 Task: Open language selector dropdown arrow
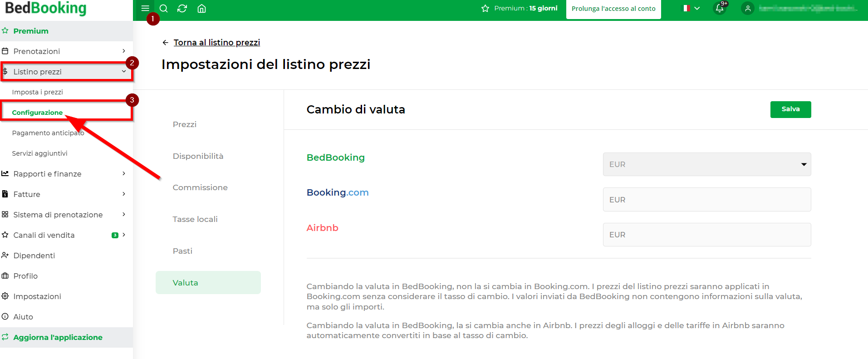tap(697, 9)
